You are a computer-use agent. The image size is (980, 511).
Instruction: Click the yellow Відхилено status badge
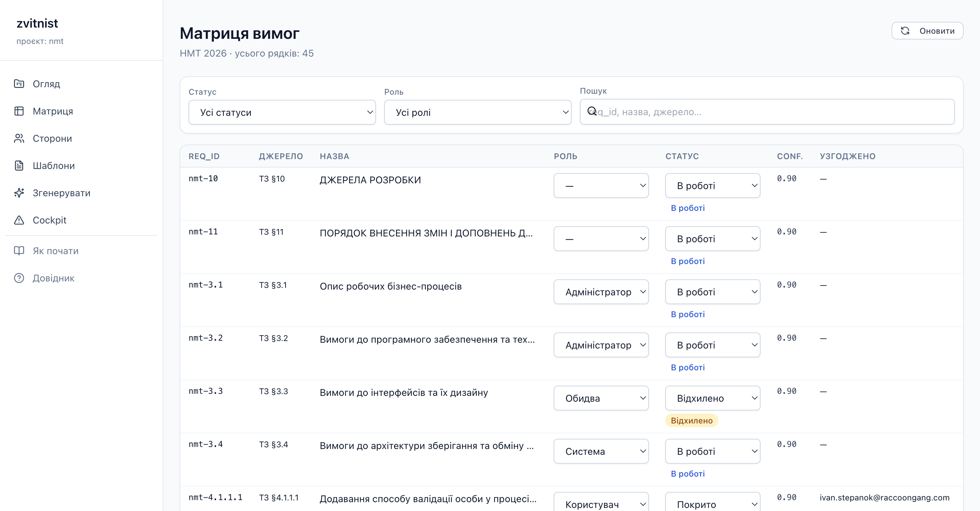point(691,420)
